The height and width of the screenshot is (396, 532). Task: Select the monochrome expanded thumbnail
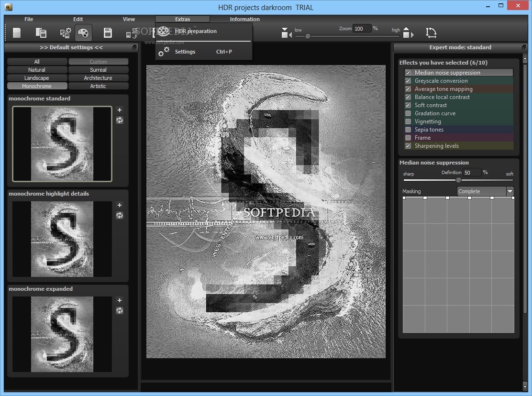(62, 335)
